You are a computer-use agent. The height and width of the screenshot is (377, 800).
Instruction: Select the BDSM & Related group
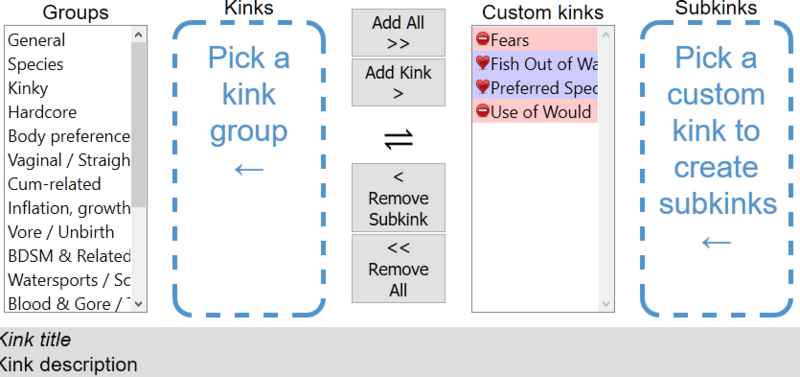coord(68,256)
